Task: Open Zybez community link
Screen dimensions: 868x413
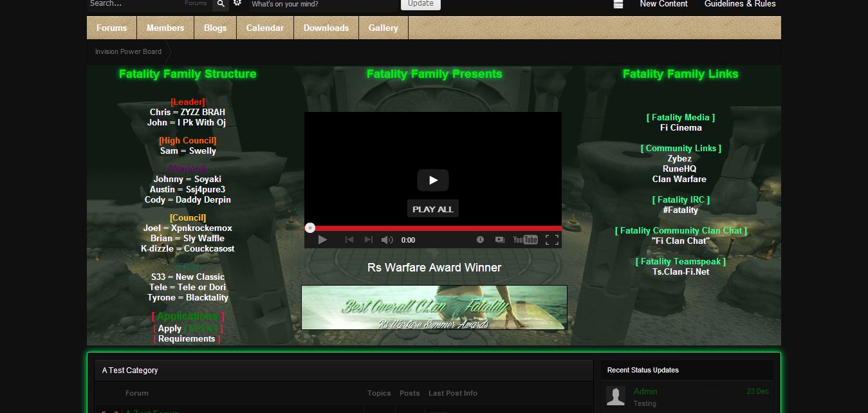Action: (x=679, y=158)
